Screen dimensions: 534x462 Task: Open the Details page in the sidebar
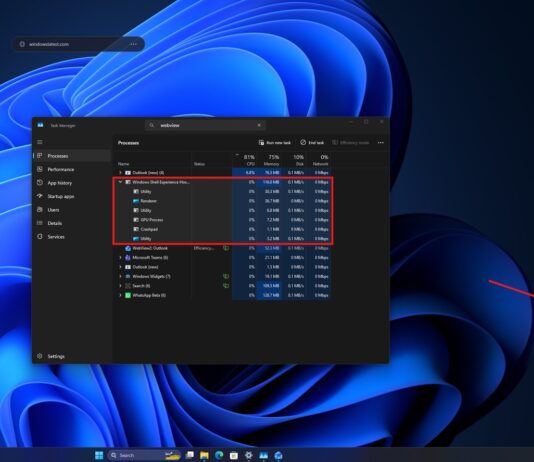pos(72,223)
